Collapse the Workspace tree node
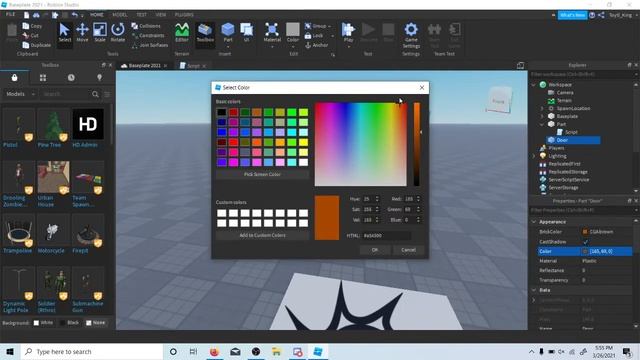Screen dimensions: 640x360 (x=533, y=85)
